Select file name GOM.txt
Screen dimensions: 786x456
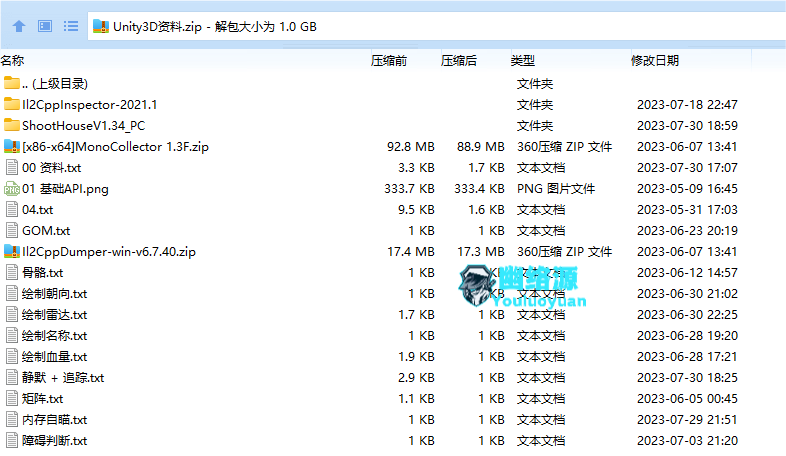pos(46,231)
